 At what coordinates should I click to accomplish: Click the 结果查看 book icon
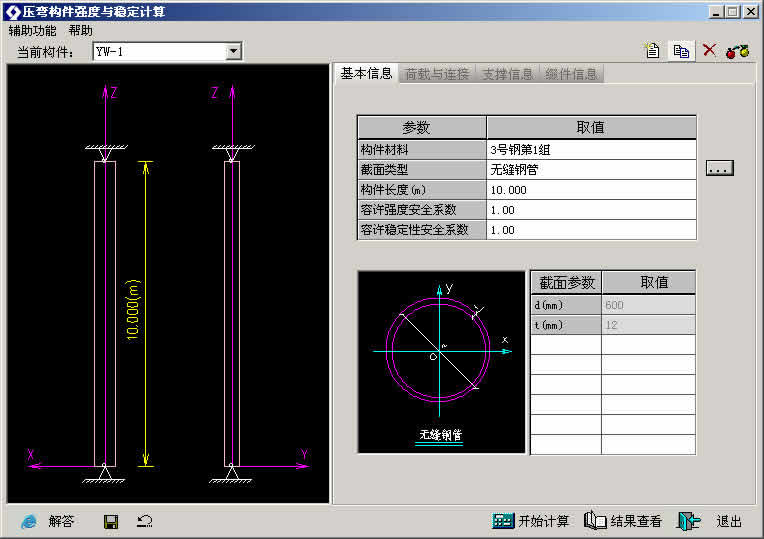pyautogui.click(x=595, y=520)
